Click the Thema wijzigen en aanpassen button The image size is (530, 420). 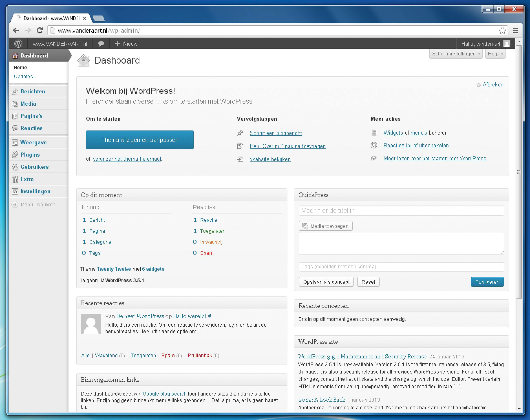coord(140,140)
